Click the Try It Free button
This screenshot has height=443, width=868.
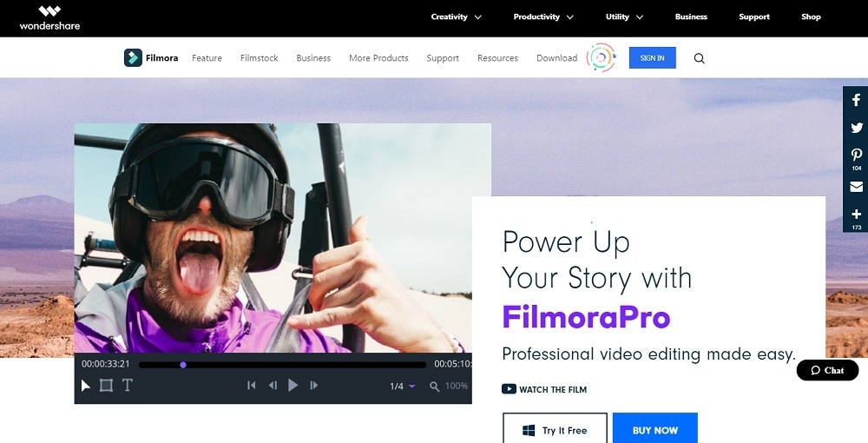(555, 430)
